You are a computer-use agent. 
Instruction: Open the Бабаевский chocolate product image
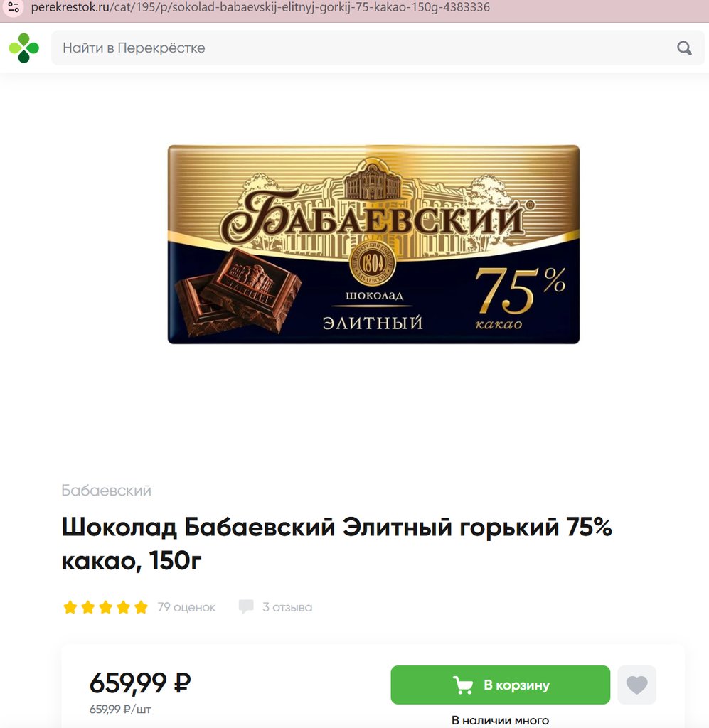(373, 245)
